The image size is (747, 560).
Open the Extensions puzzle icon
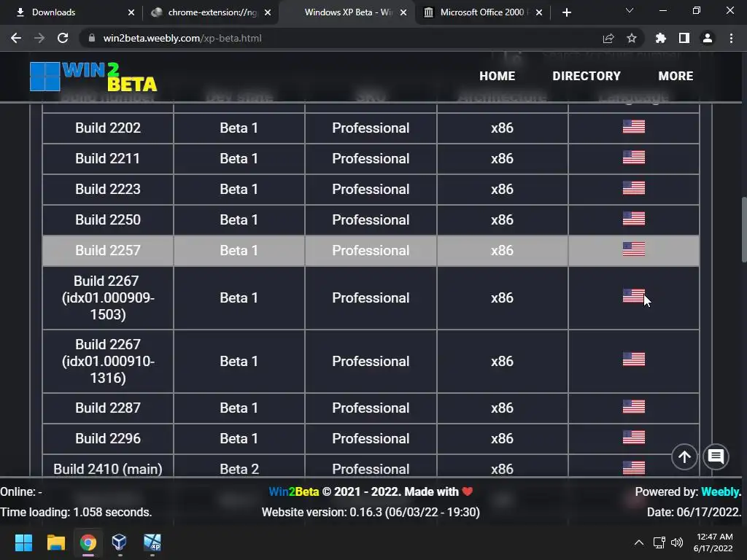click(x=661, y=38)
